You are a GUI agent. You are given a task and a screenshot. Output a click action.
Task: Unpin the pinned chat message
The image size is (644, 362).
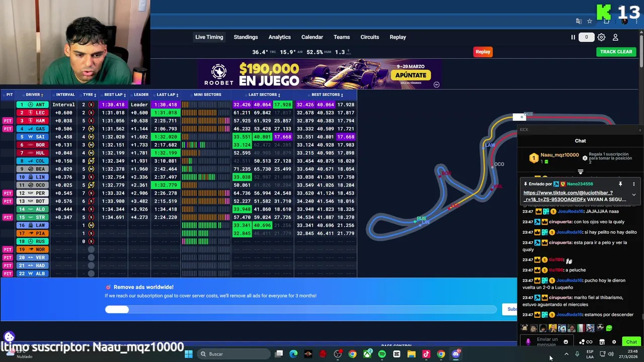click(x=620, y=184)
